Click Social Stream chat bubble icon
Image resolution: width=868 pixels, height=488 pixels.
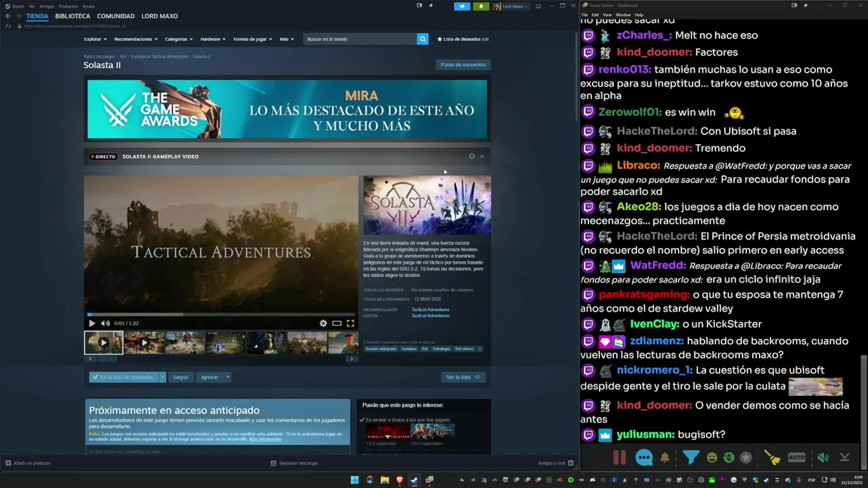tap(644, 457)
